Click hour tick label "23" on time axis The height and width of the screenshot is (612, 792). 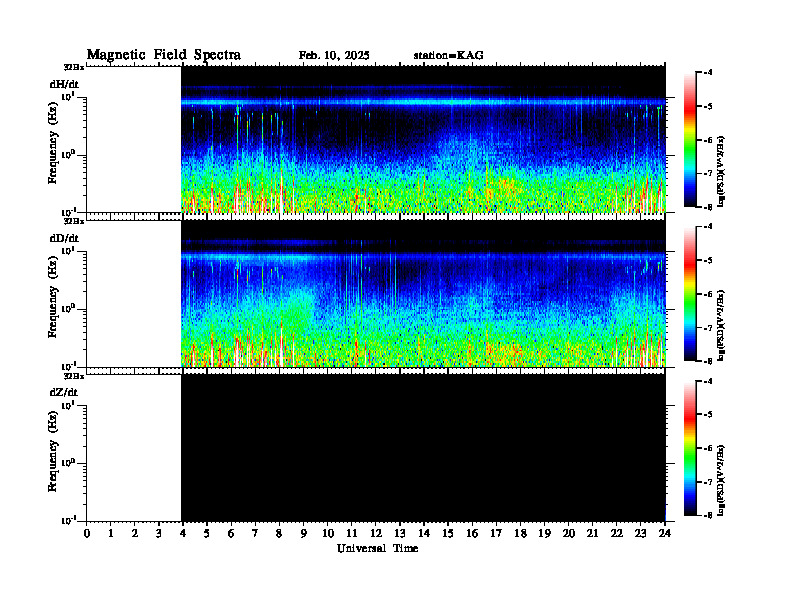coord(641,533)
